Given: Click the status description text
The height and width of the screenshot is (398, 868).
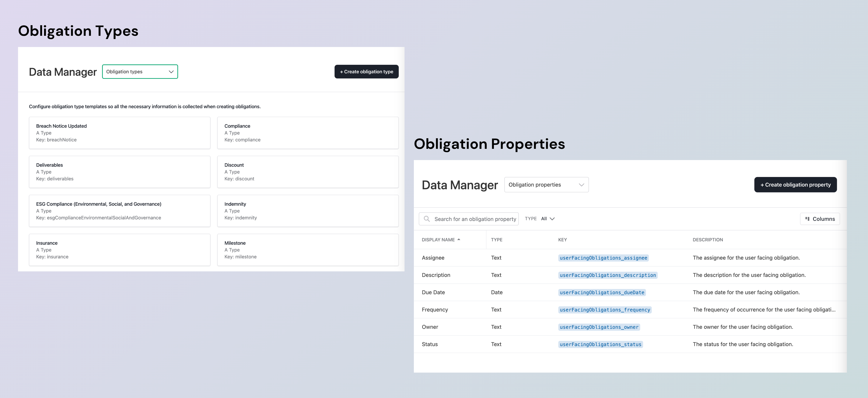Looking at the screenshot, I should 743,344.
